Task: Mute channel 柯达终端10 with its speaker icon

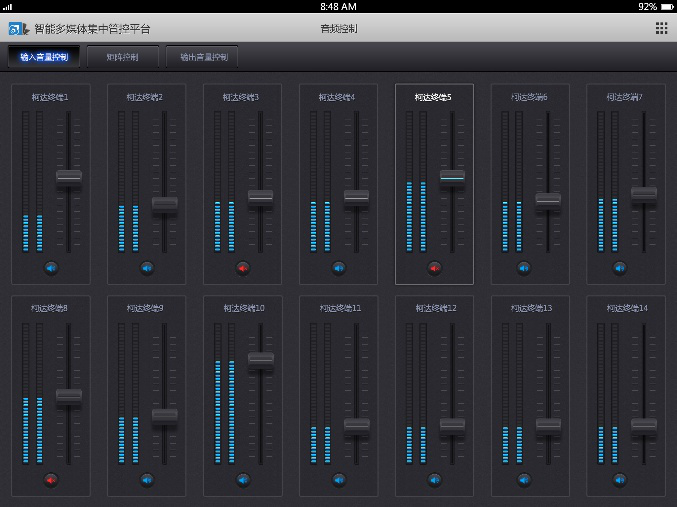Action: click(x=243, y=480)
